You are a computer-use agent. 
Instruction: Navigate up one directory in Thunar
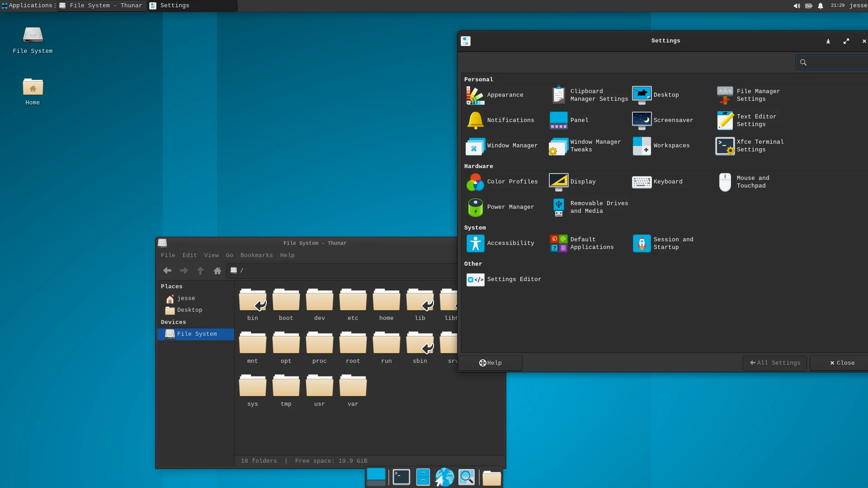(x=201, y=270)
